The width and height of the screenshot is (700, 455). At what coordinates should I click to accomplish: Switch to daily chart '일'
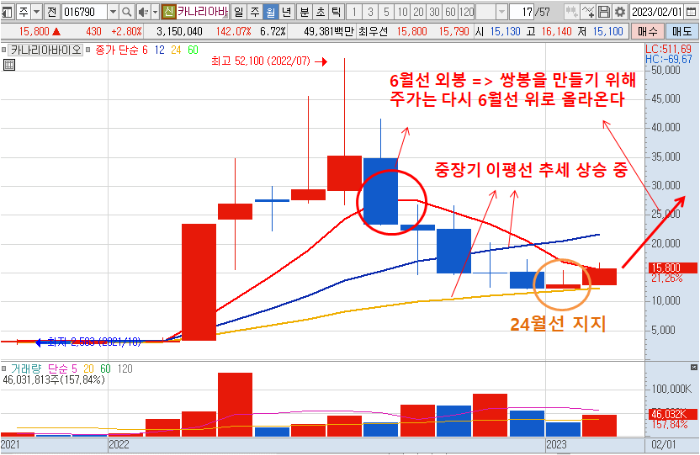(239, 12)
